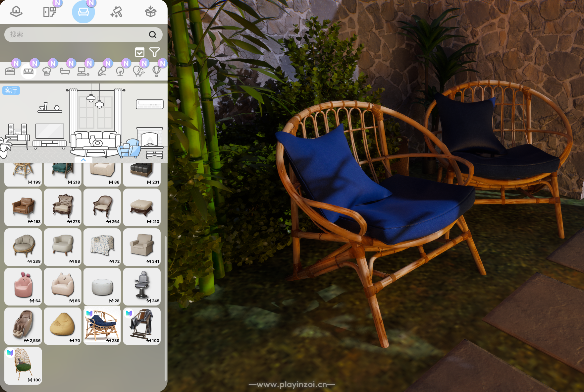Choose the outdoor tree category
This screenshot has height=392, width=584.
pyautogui.click(x=120, y=71)
